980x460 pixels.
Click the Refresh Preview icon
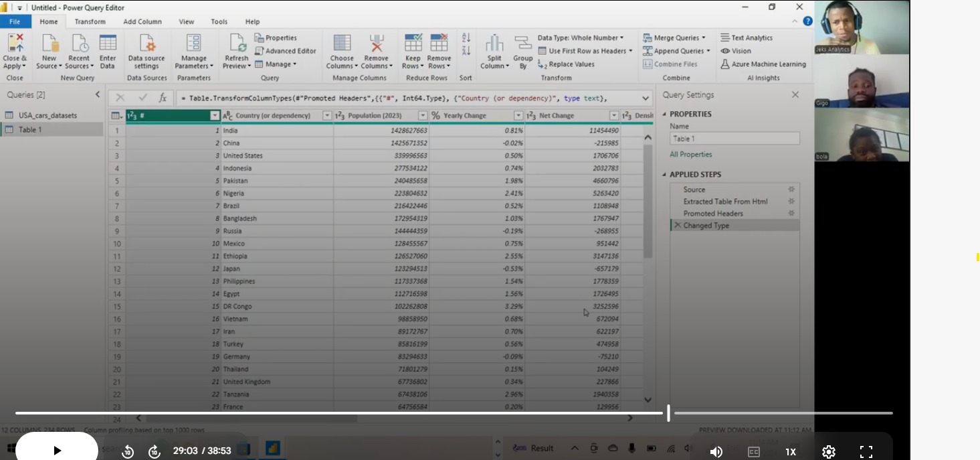[x=237, y=44]
